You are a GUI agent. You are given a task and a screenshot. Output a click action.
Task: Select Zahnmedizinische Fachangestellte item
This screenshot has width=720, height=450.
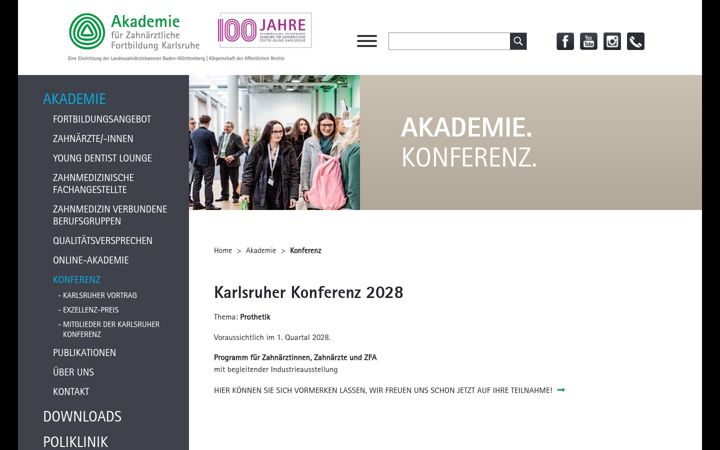coord(93,183)
